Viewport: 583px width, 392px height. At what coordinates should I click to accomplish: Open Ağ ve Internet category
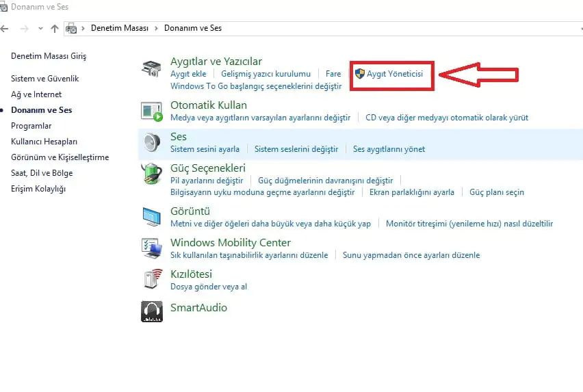[36, 94]
